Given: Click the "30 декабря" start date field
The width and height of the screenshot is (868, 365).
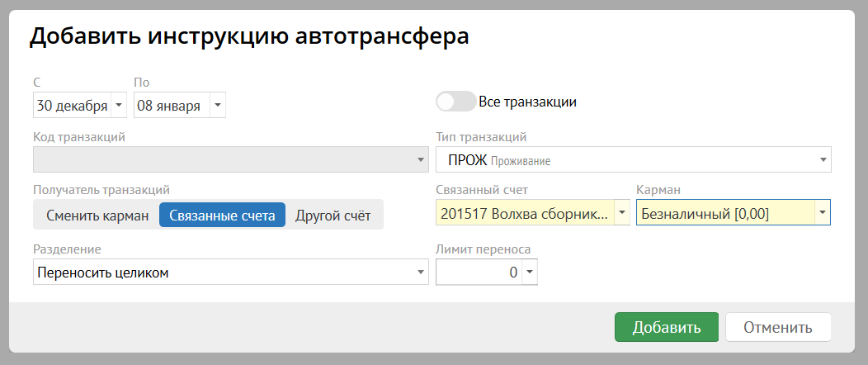Looking at the screenshot, I should coord(72,106).
